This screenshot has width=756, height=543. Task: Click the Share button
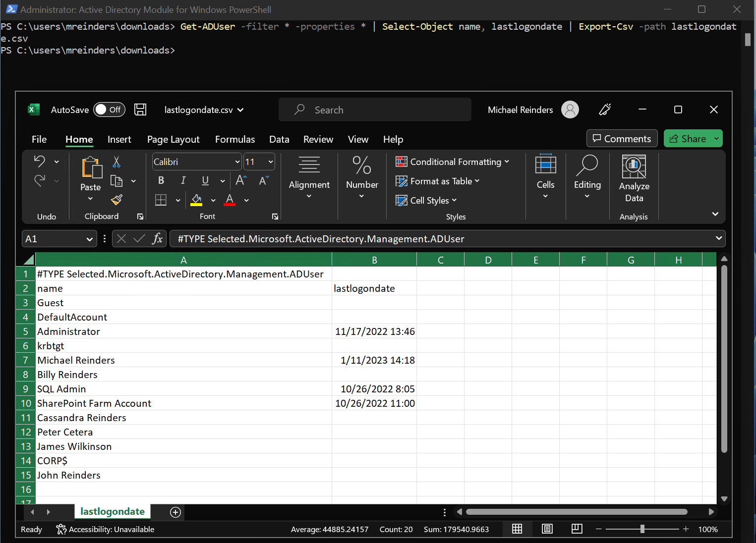[693, 138]
